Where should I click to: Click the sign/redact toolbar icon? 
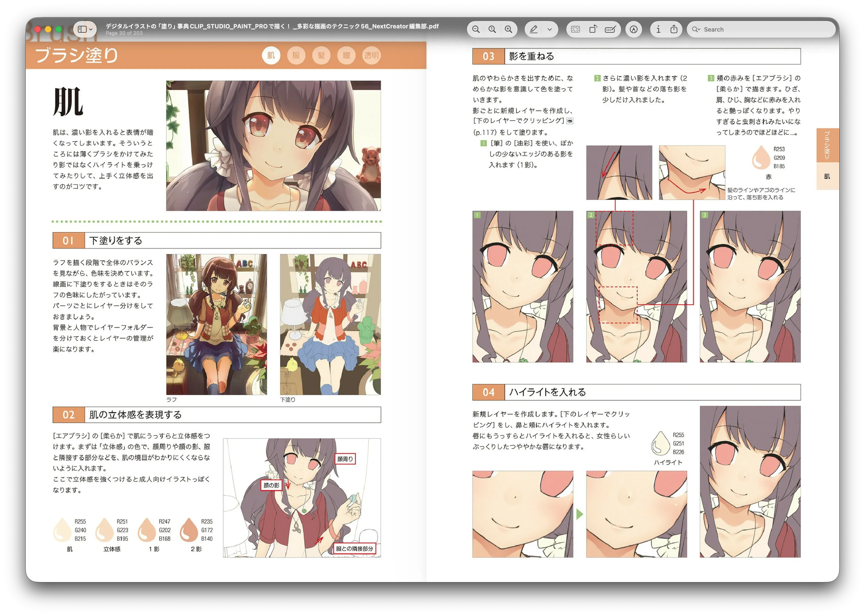[610, 29]
